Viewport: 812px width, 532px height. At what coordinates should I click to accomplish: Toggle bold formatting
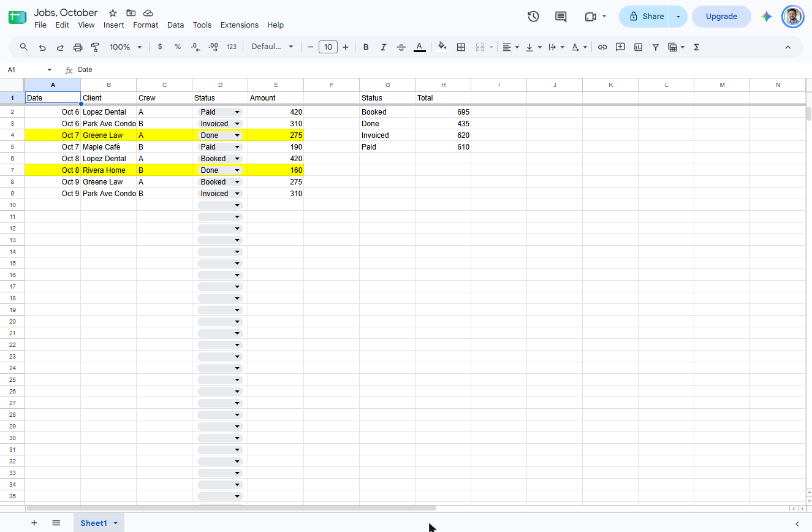click(x=366, y=47)
